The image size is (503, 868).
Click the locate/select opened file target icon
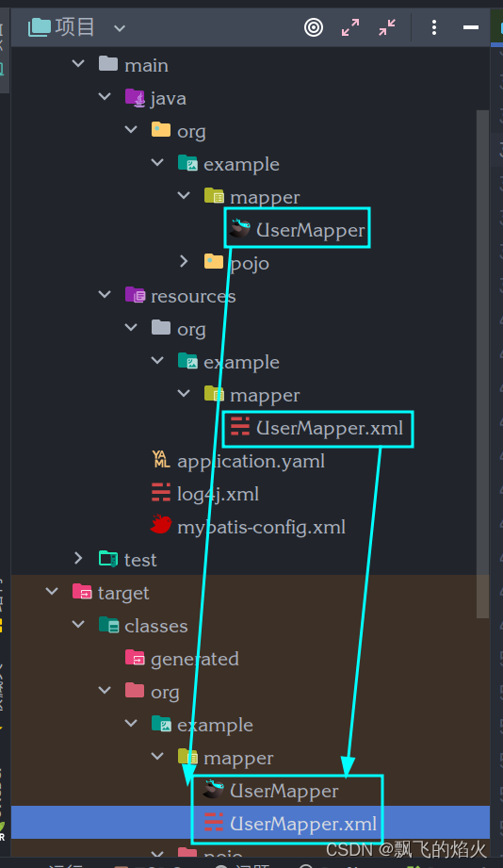314,27
